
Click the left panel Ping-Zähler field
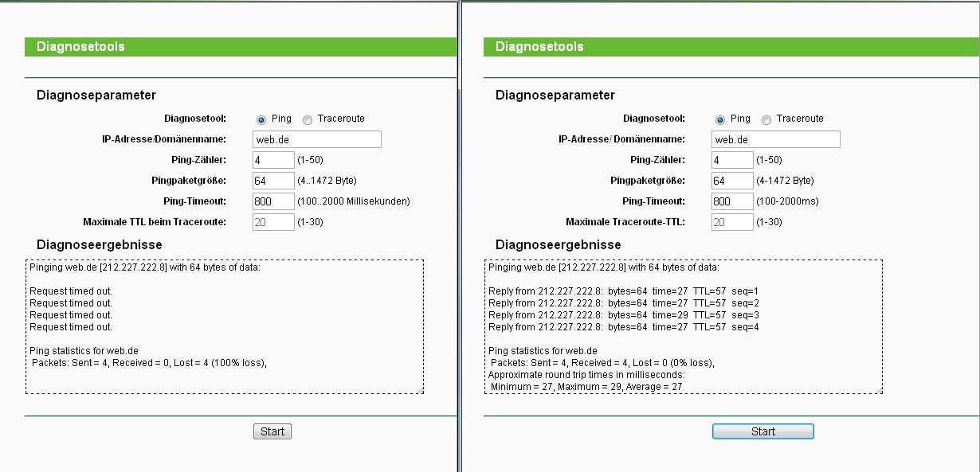tap(273, 160)
